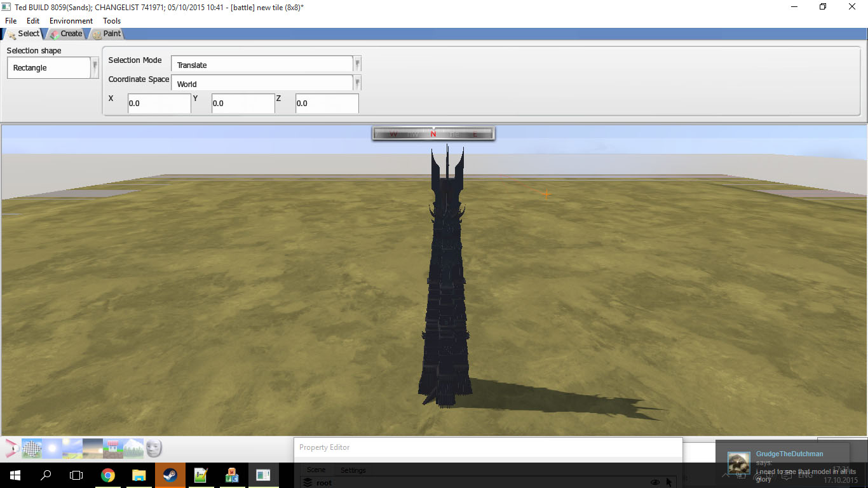Click the X coordinate input field
This screenshot has width=868, height=488.
click(x=159, y=103)
